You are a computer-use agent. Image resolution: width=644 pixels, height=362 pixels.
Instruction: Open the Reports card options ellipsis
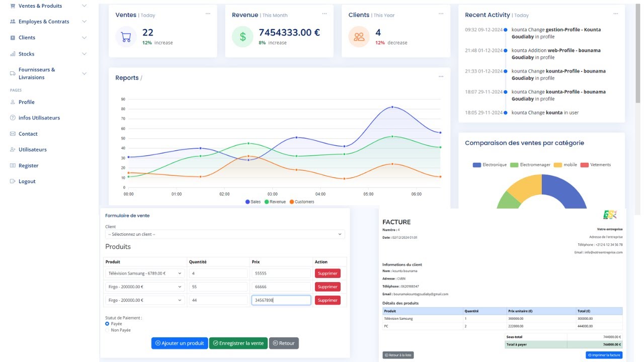point(441,76)
